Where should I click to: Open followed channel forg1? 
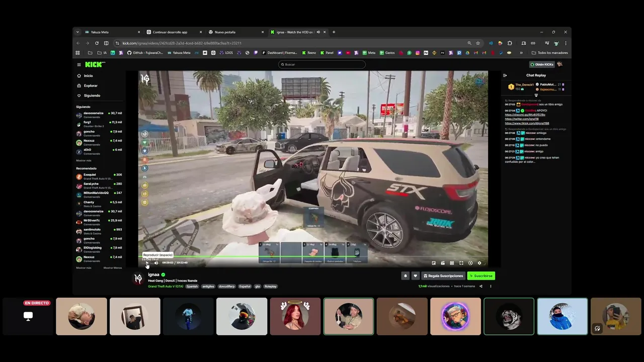(x=99, y=124)
